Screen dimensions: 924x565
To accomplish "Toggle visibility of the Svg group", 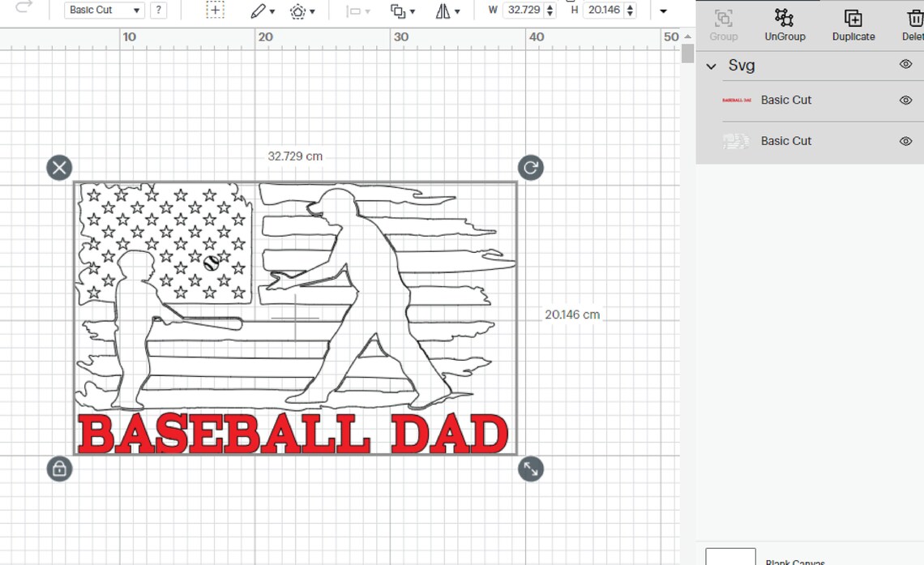I will click(x=905, y=65).
